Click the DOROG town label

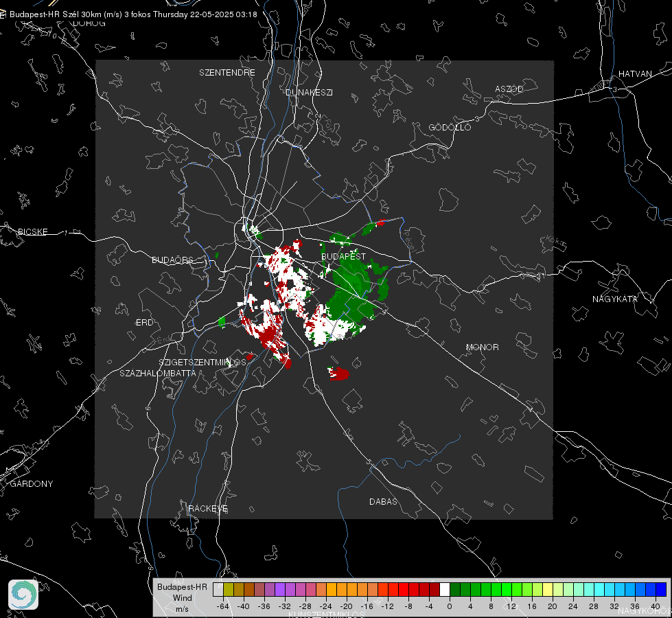[89, 23]
